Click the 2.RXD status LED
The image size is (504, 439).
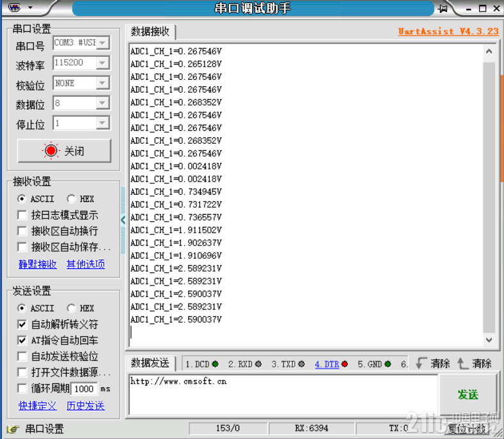click(258, 364)
